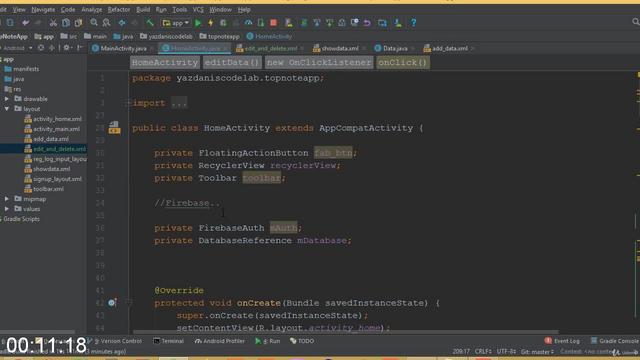The width and height of the screenshot is (640, 360).
Task: Open the Android Profiler tool window
Action: point(220,341)
